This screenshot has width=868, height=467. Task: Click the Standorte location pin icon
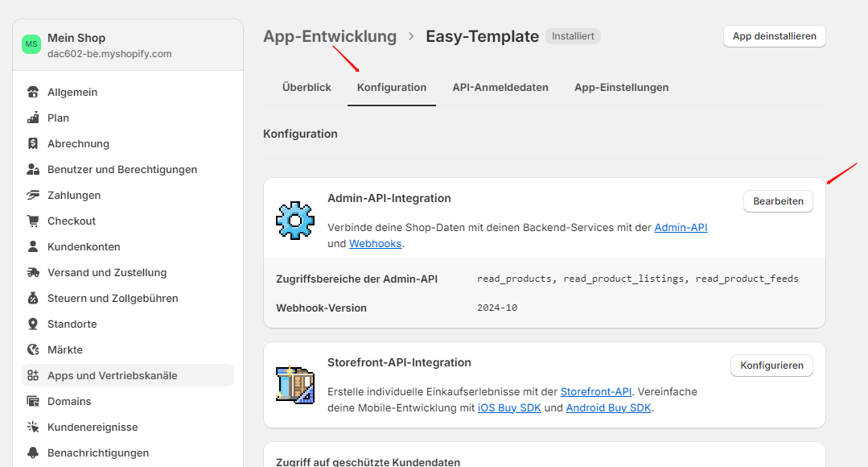tap(33, 324)
